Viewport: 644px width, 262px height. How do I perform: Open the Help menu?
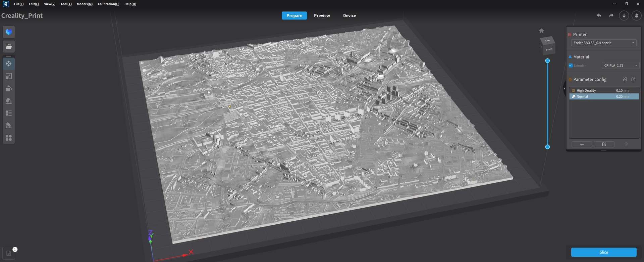pos(130,4)
